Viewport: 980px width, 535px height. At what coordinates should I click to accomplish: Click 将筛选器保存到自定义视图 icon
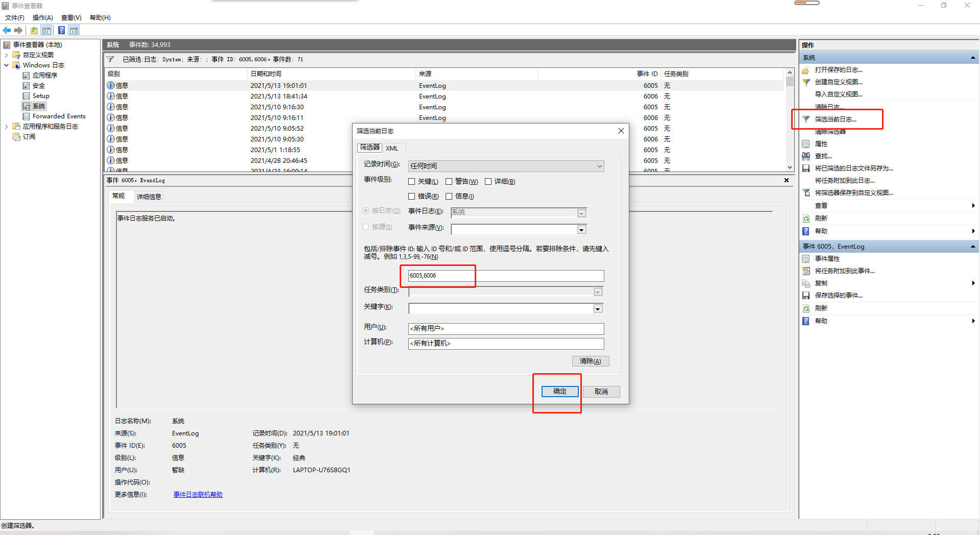click(806, 193)
